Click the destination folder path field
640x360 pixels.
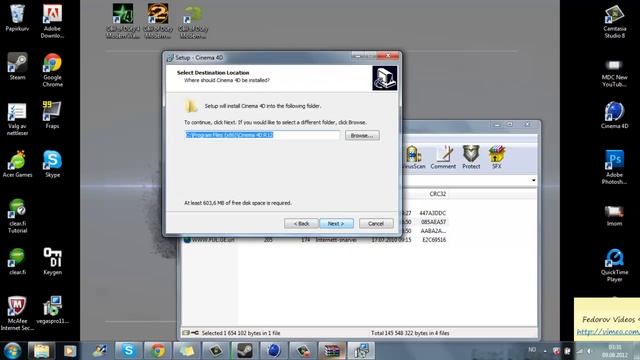(x=262, y=135)
